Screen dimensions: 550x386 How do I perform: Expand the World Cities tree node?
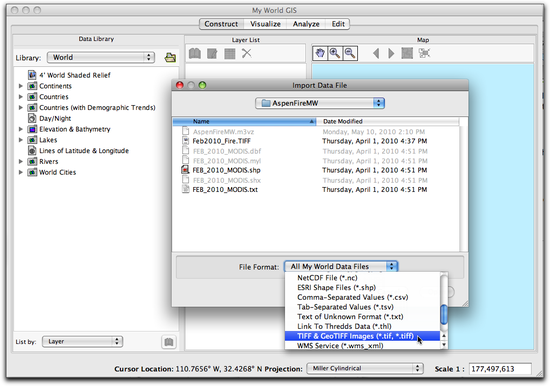click(20, 172)
